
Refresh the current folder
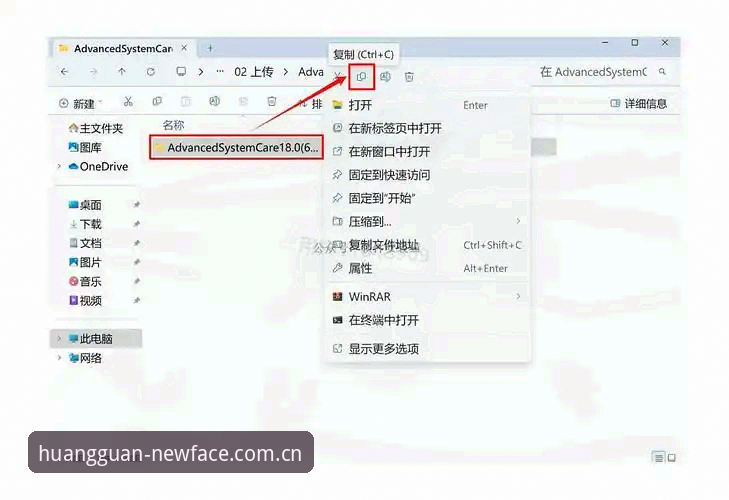pyautogui.click(x=151, y=72)
